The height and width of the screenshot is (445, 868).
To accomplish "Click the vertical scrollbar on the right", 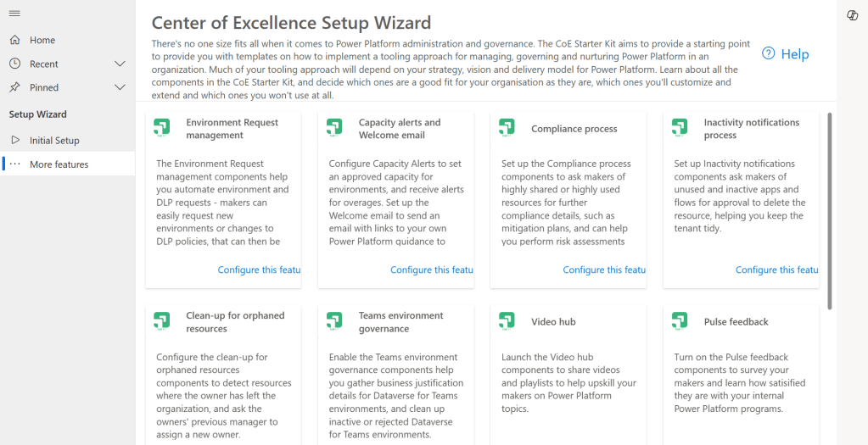I will [x=829, y=212].
